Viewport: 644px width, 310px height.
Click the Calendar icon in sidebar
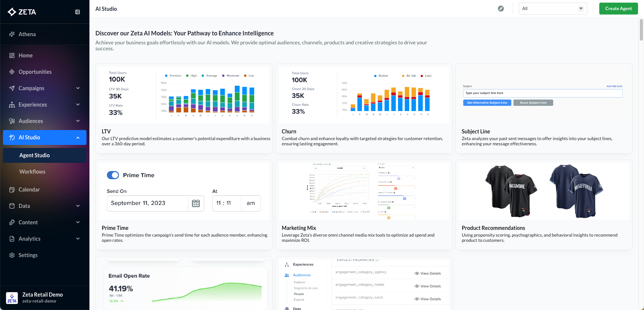click(12, 190)
